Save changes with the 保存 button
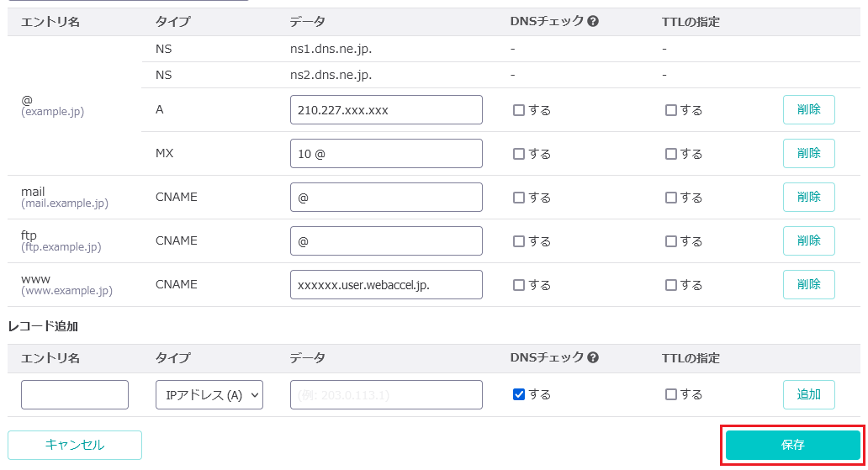The width and height of the screenshot is (868, 470). click(x=792, y=445)
